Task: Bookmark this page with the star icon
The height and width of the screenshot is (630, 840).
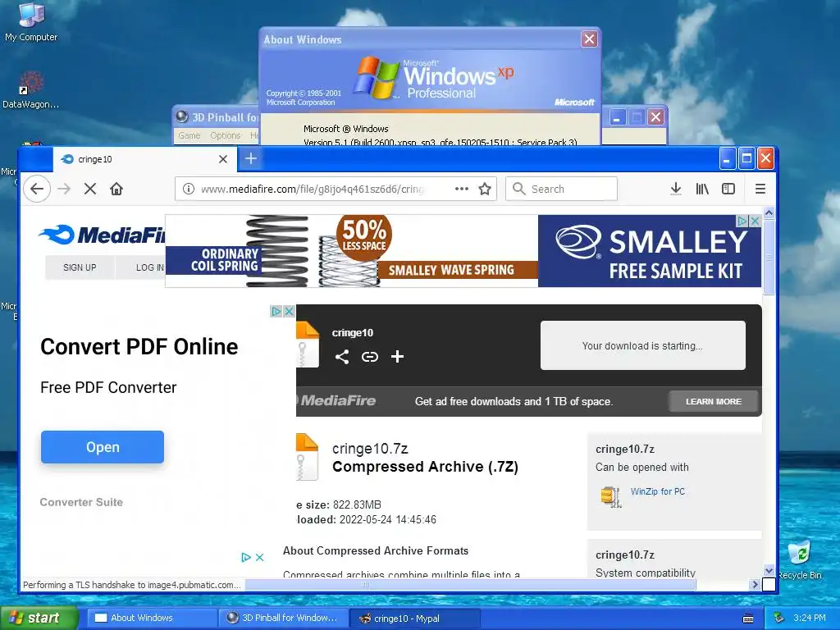Action: (485, 189)
